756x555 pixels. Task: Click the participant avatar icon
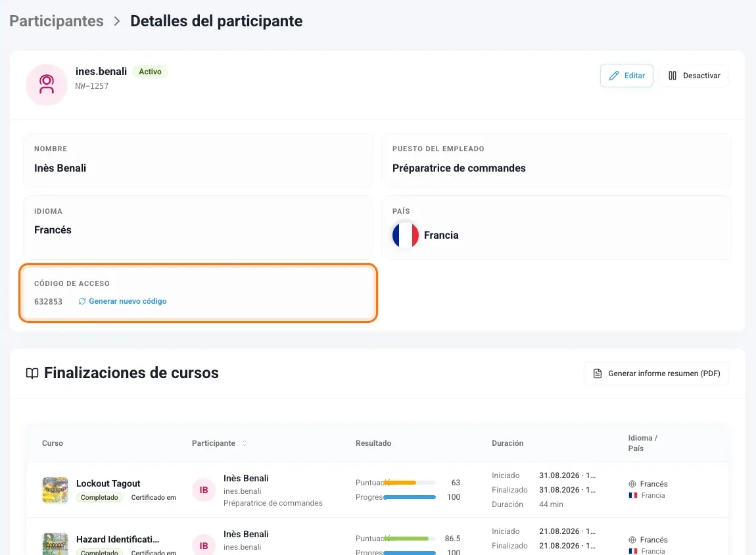(47, 84)
